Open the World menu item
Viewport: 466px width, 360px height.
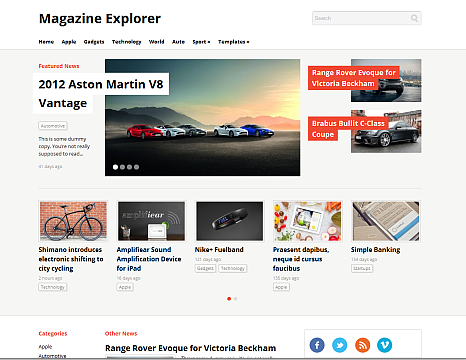(156, 42)
